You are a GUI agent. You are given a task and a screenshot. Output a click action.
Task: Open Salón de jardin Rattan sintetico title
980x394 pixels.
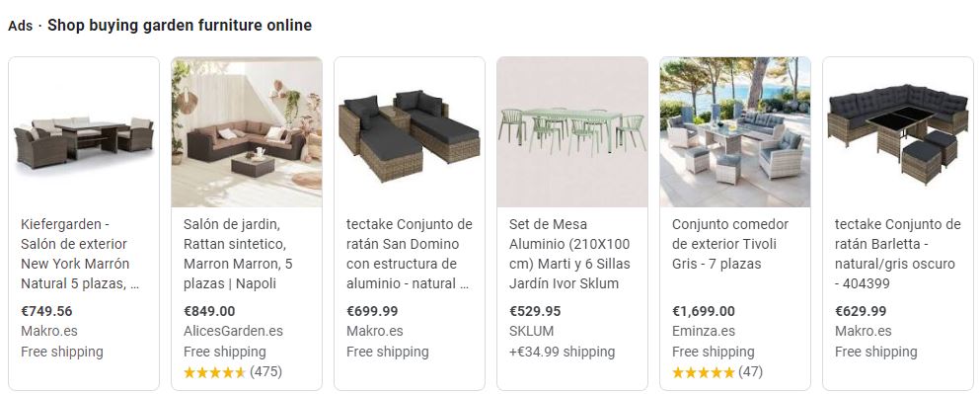[238, 254]
